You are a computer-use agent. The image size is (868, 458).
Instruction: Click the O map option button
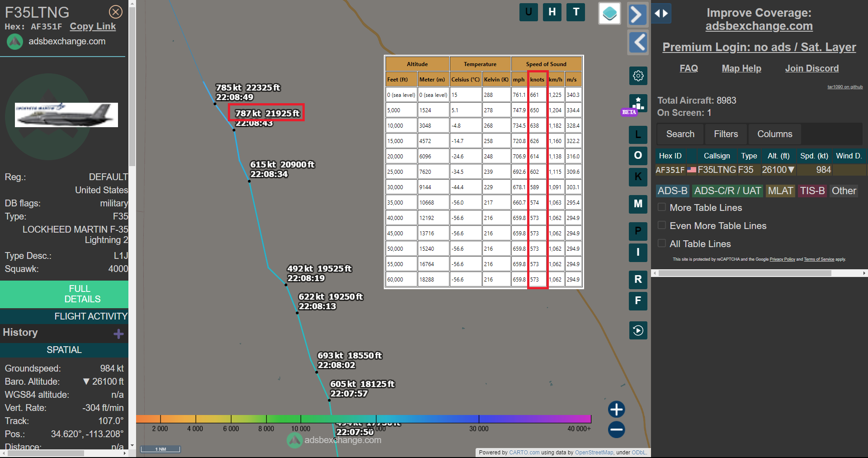tap(638, 155)
